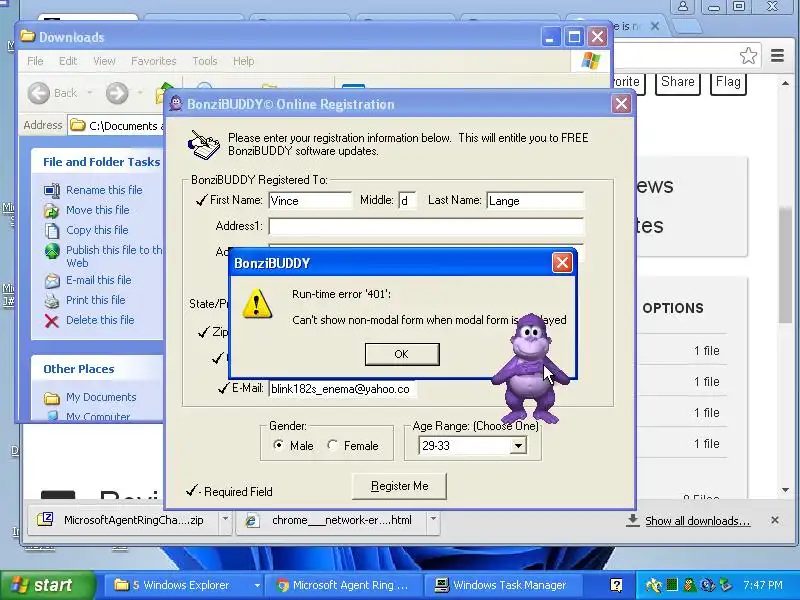
Task: Open the Forward history dropdown arrow
Action: [x=139, y=93]
